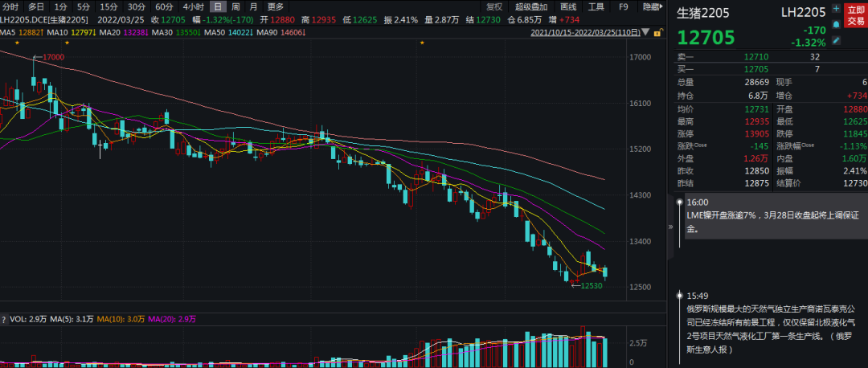The image size is (868, 368).
Task: Click the star event marker near chart center-right
Action: click(x=423, y=43)
